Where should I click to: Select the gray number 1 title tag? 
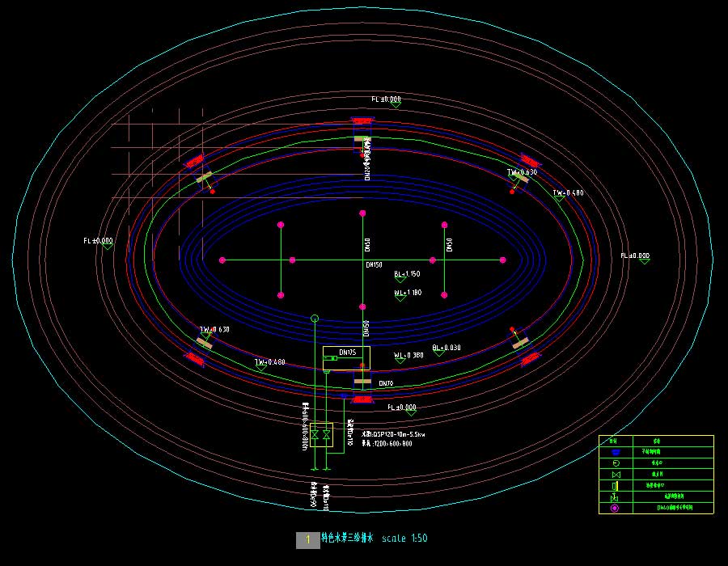pyautogui.click(x=308, y=540)
